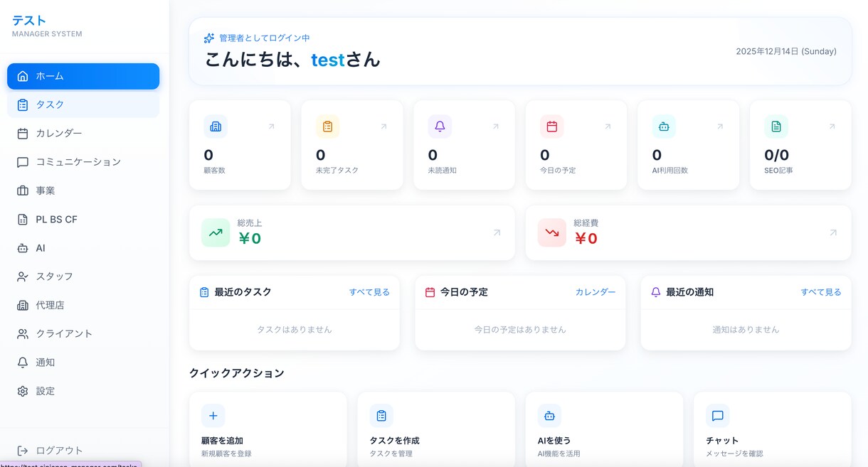Expand the arrow on the SEO記事 card
Viewport: 868px width, 467px height.
pyautogui.click(x=832, y=127)
